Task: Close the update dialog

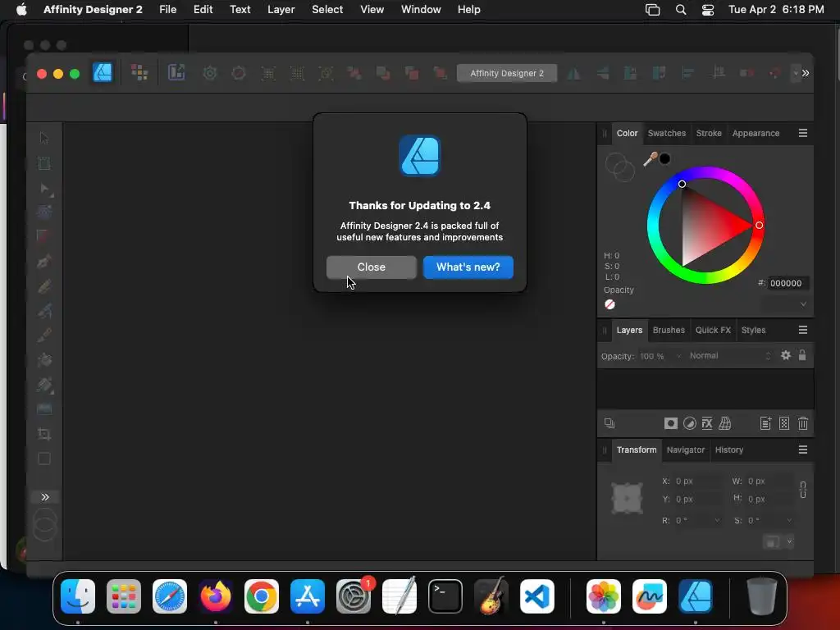Action: pyautogui.click(x=372, y=267)
